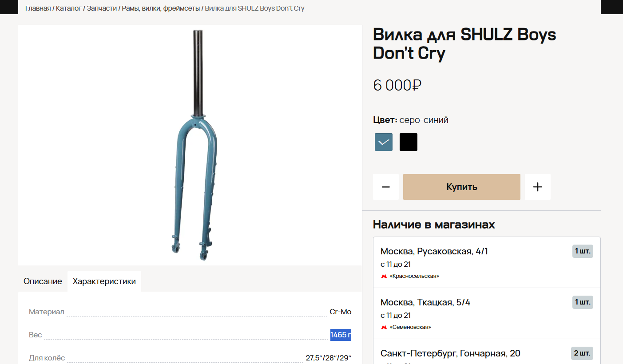Open the Характеристики tab
Image resolution: width=623 pixels, height=364 pixels.
pyautogui.click(x=104, y=281)
